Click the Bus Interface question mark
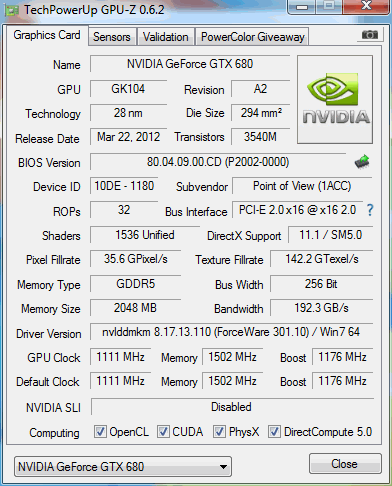392x486 pixels. pos(370,210)
